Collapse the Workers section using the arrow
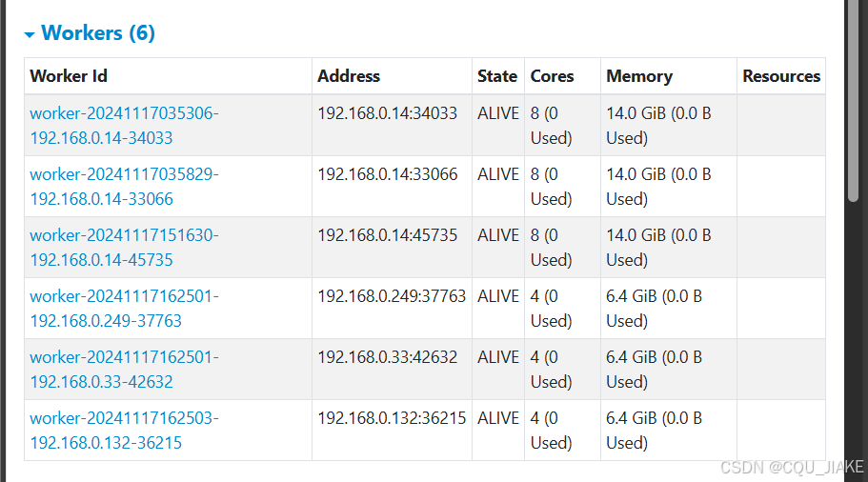 [30, 34]
